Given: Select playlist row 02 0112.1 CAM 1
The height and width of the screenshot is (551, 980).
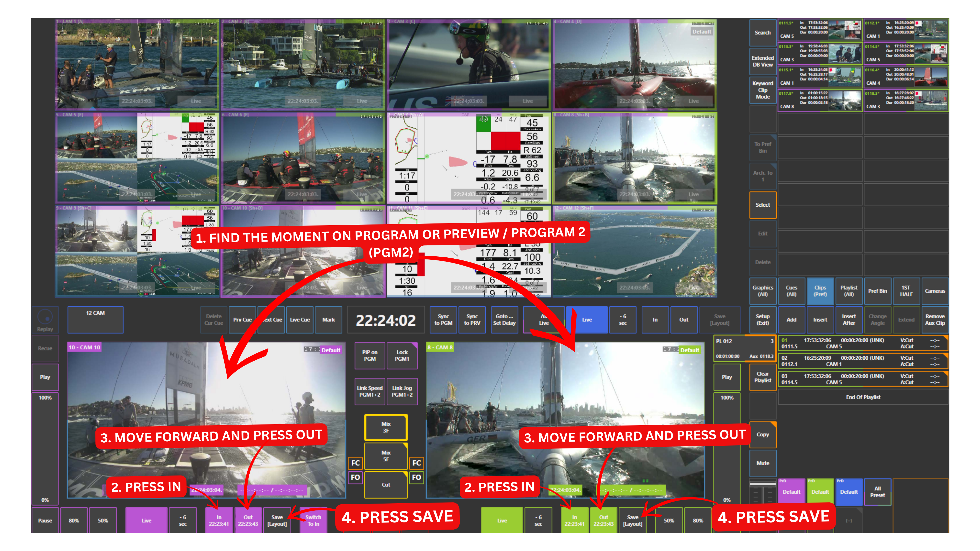Looking at the screenshot, I should tap(863, 361).
